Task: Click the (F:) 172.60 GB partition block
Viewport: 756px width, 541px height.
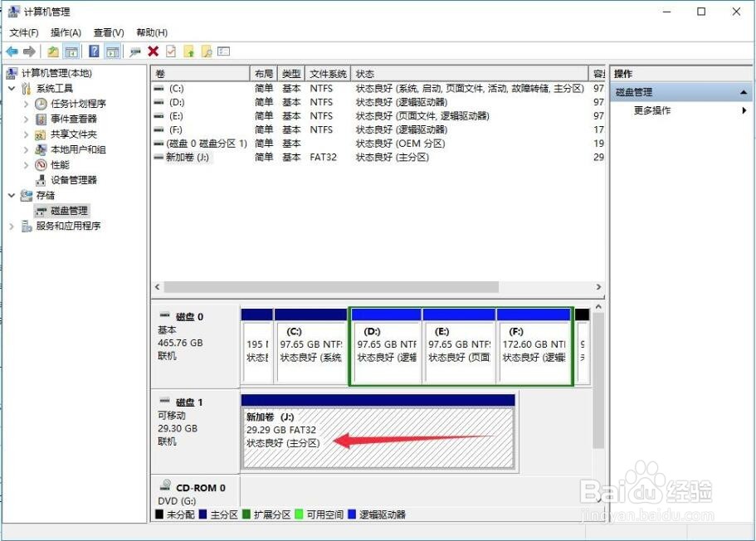Action: [534, 347]
